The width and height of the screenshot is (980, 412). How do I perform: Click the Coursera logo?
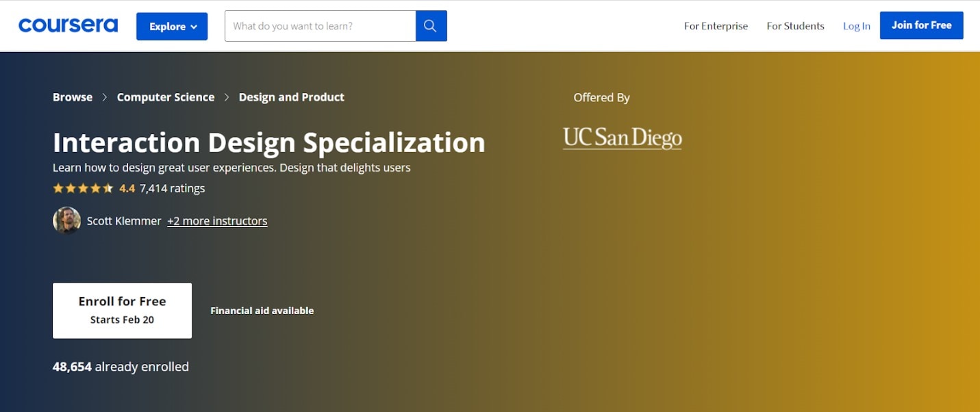(x=68, y=26)
